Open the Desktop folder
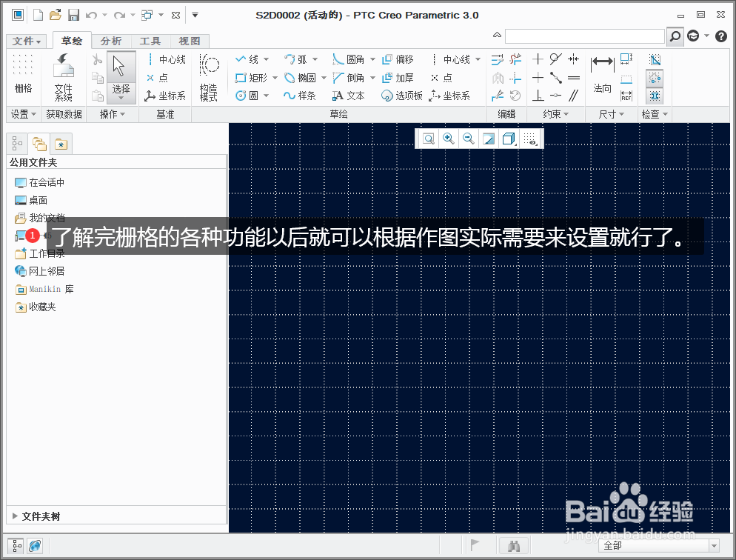This screenshot has width=736, height=560. click(31, 201)
